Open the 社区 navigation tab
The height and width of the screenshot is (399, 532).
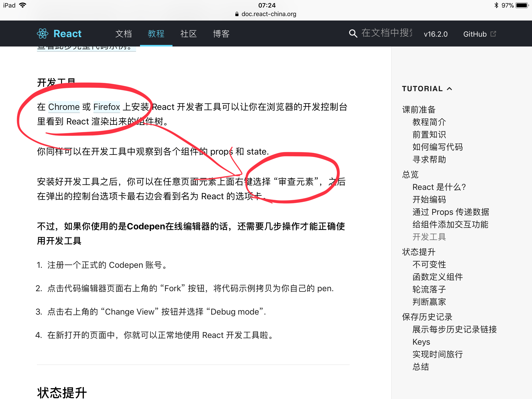[x=189, y=34]
